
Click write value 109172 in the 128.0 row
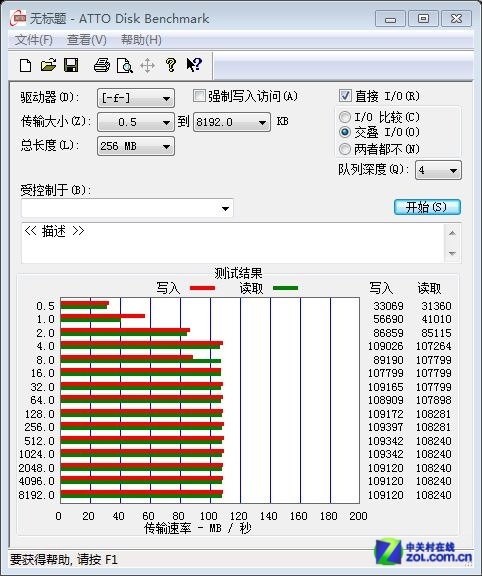click(386, 414)
